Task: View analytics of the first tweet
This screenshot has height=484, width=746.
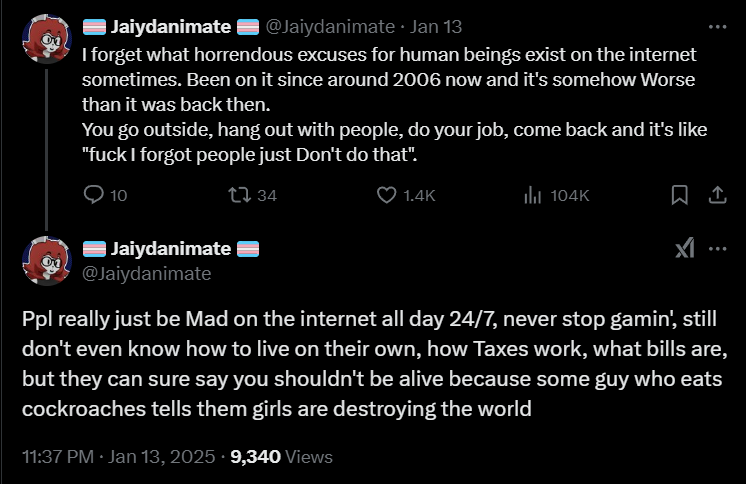Action: pos(532,195)
